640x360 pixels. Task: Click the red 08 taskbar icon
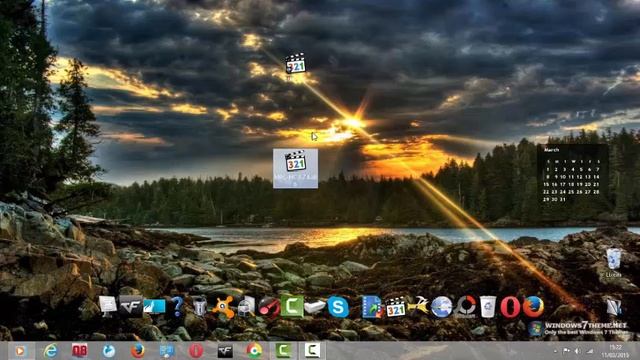[80, 351]
